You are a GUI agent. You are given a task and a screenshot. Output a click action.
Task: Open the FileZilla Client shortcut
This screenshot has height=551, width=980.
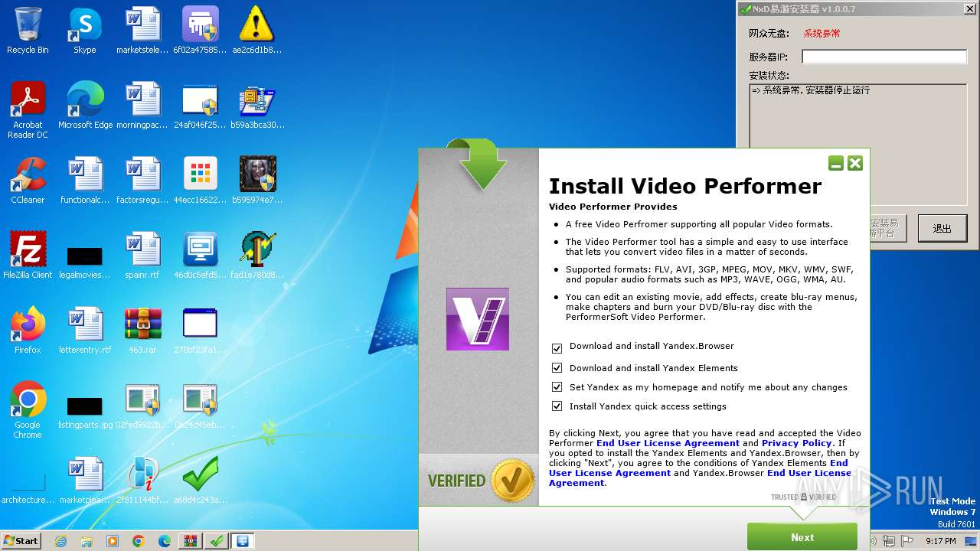click(x=28, y=256)
